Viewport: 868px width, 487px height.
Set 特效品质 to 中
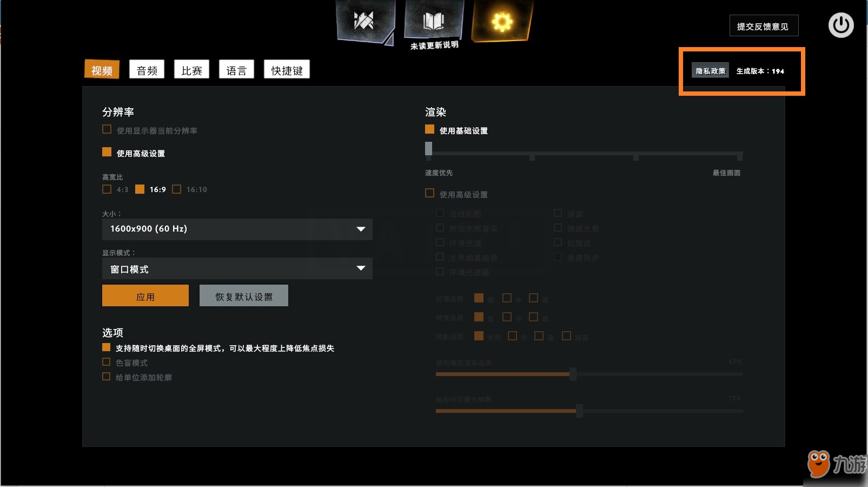click(507, 317)
